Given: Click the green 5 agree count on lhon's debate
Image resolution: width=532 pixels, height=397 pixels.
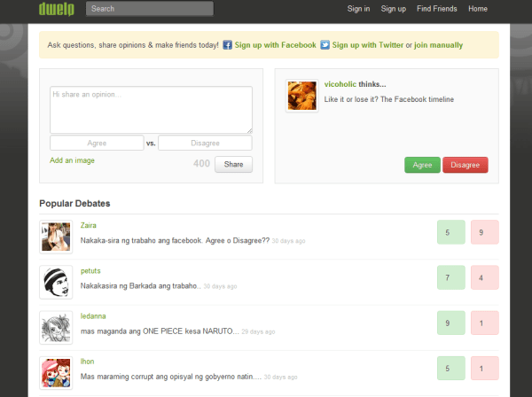Looking at the screenshot, I should click(451, 369).
